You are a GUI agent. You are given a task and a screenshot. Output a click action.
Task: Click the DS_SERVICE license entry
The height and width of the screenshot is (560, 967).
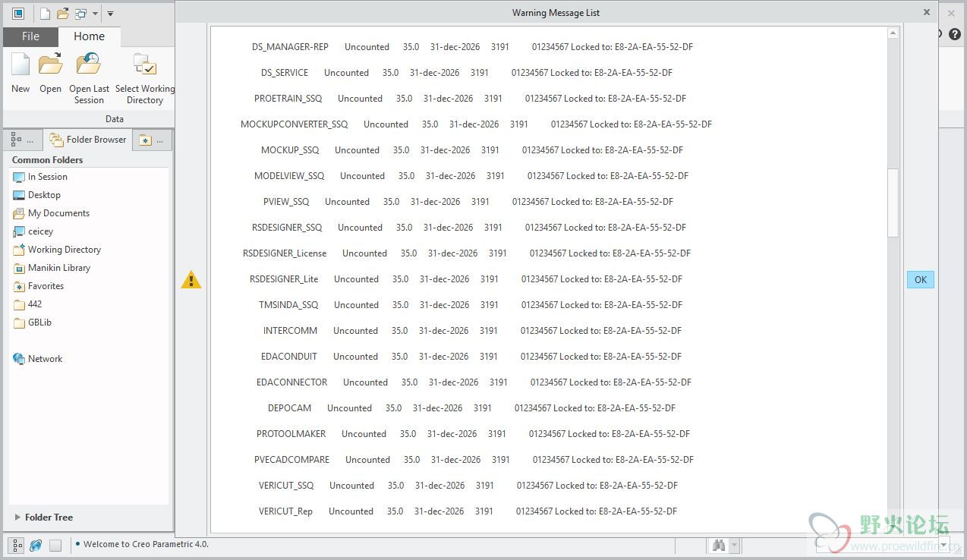point(285,73)
